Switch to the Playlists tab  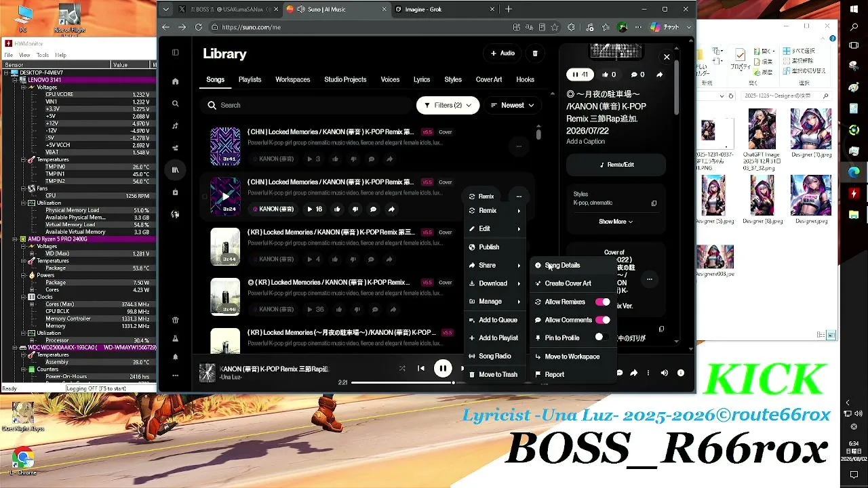click(250, 79)
